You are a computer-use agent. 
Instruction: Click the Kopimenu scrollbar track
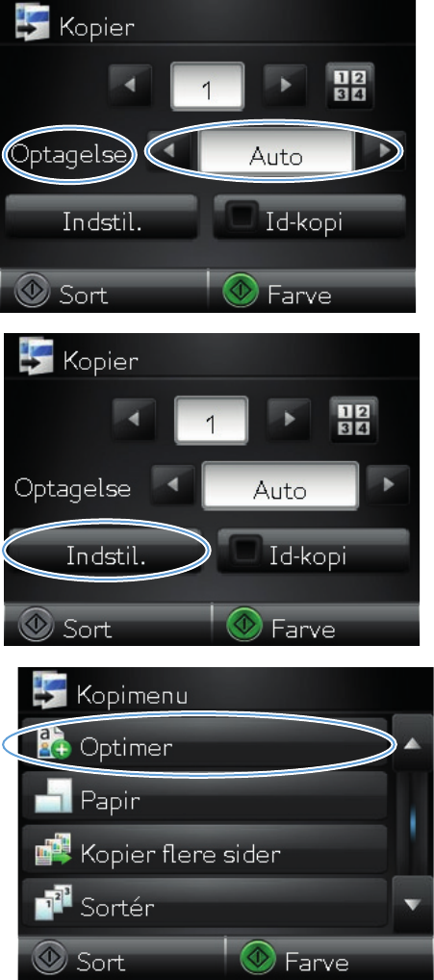point(412,826)
